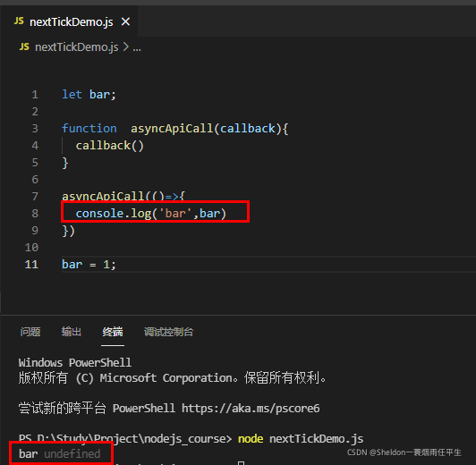Place cursor on console.log line
The height and width of the screenshot is (465, 476).
151,213
